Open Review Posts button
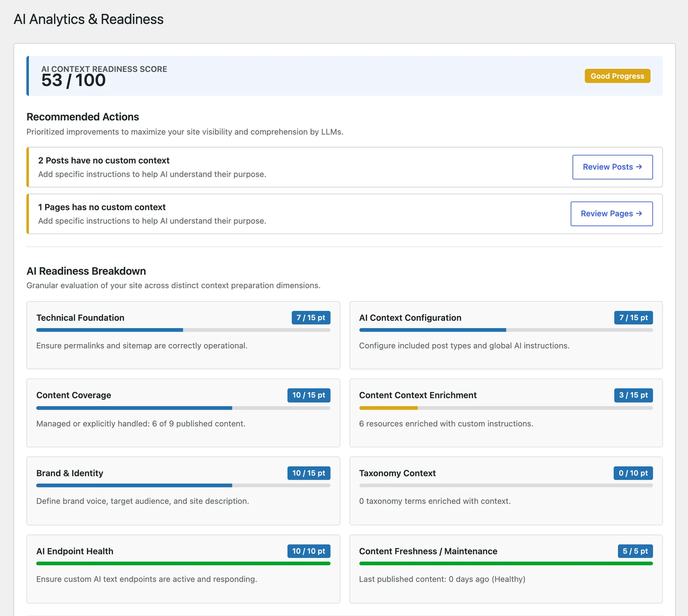688x616 pixels. pyautogui.click(x=612, y=167)
